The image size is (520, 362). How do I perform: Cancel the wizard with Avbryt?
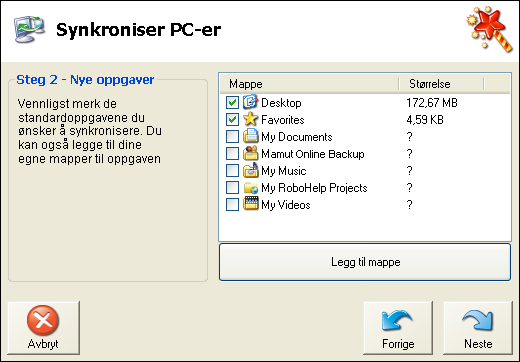43,328
